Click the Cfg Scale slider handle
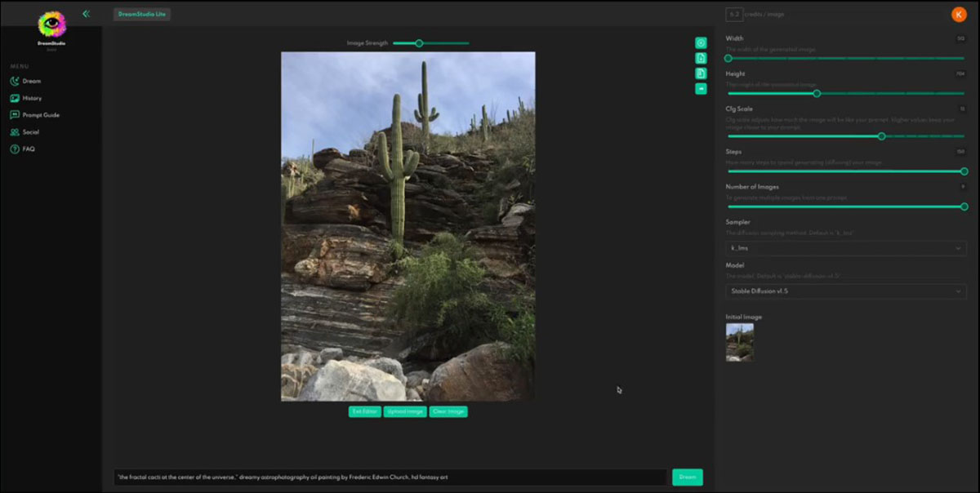The height and width of the screenshot is (493, 980). pos(881,136)
